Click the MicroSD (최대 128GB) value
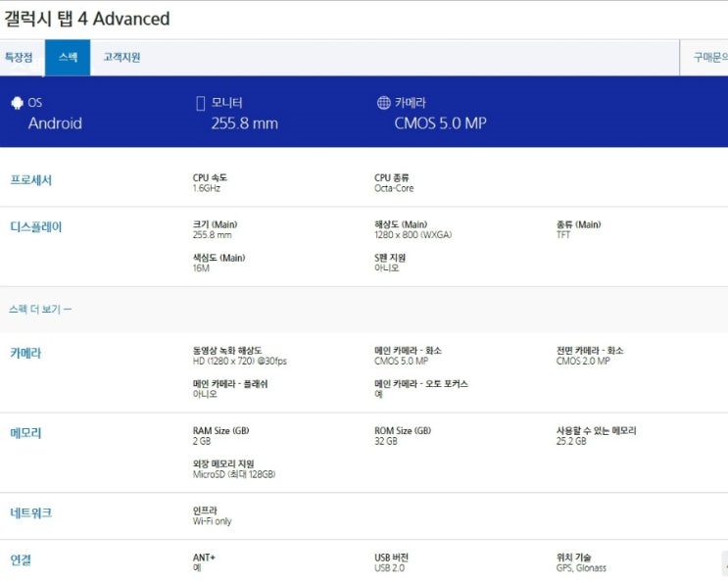The width and height of the screenshot is (728, 583). pos(234,474)
